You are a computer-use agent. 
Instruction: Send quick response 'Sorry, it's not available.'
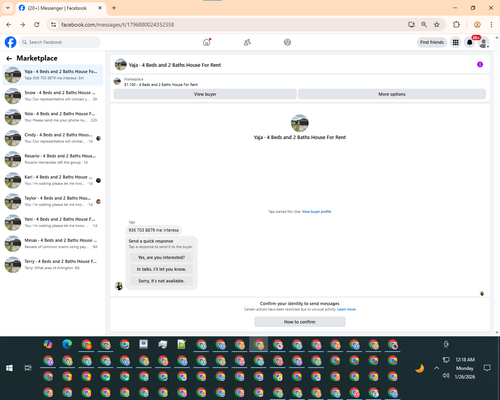tap(161, 281)
